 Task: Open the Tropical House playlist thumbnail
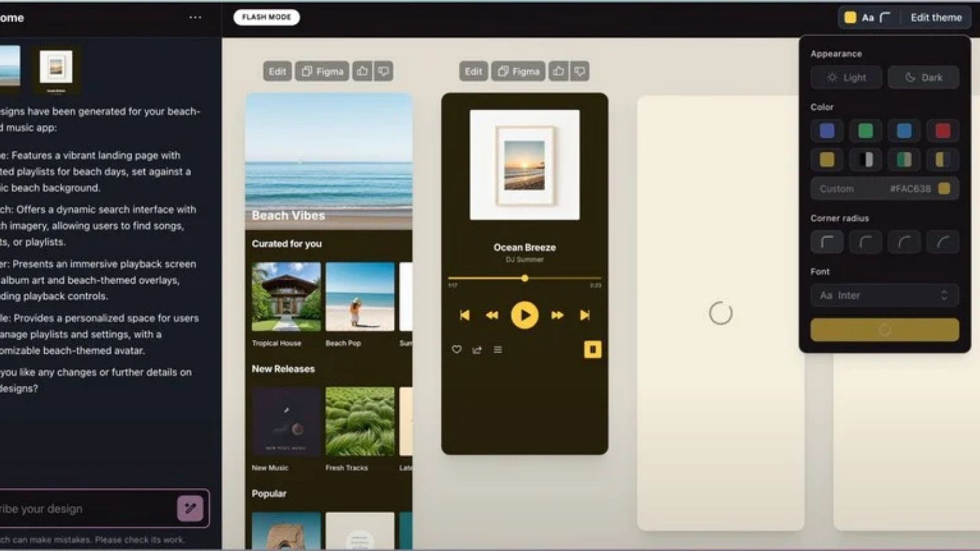[x=286, y=297]
